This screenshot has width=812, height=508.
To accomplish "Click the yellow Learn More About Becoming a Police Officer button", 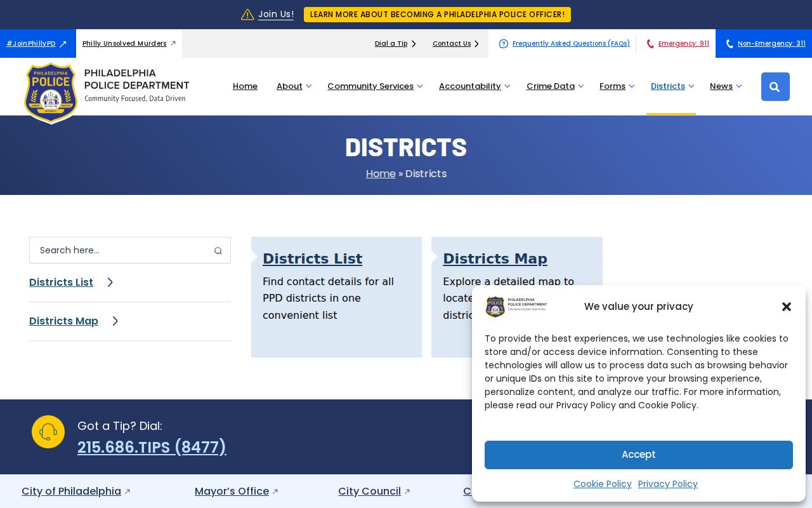I will pyautogui.click(x=437, y=15).
